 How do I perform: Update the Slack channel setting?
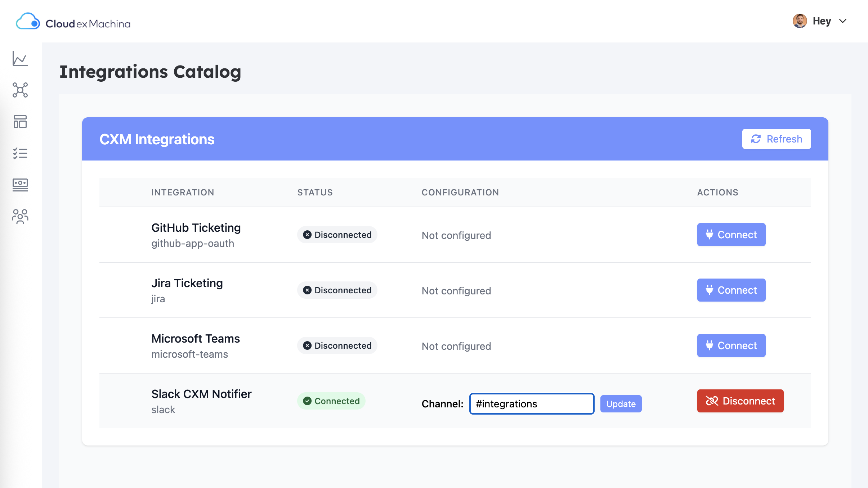pyautogui.click(x=621, y=404)
